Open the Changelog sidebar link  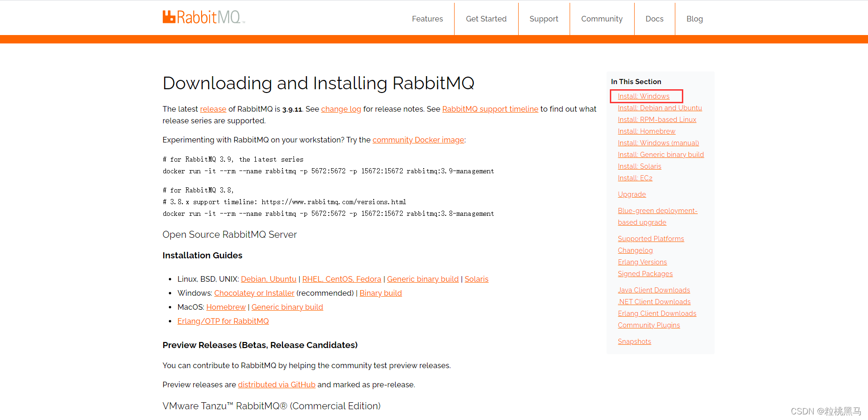coord(635,250)
